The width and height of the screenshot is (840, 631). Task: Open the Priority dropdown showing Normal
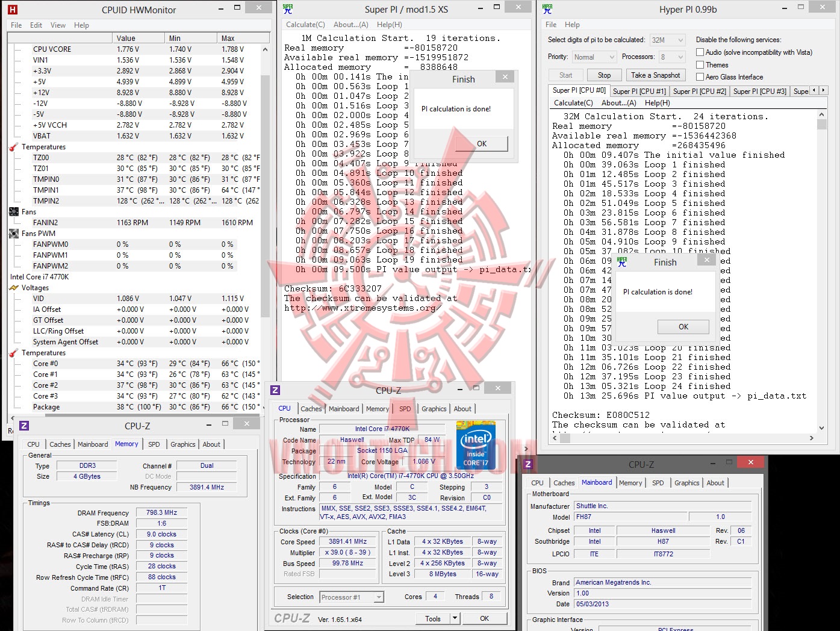(611, 57)
